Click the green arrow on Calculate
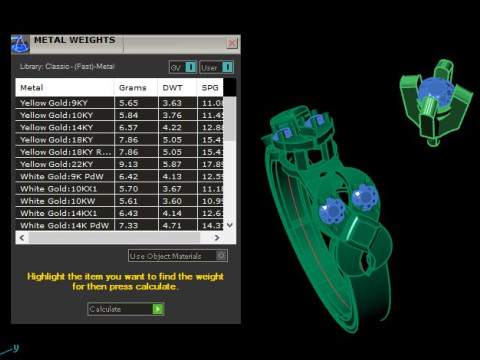Viewport: 480px width, 360px height. (158, 309)
